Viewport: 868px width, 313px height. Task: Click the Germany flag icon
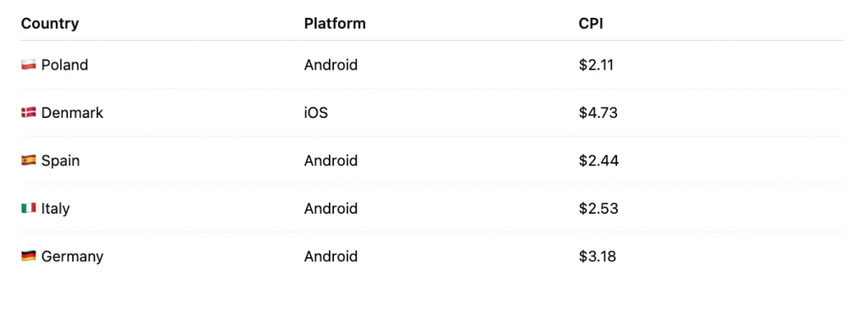[x=29, y=256]
